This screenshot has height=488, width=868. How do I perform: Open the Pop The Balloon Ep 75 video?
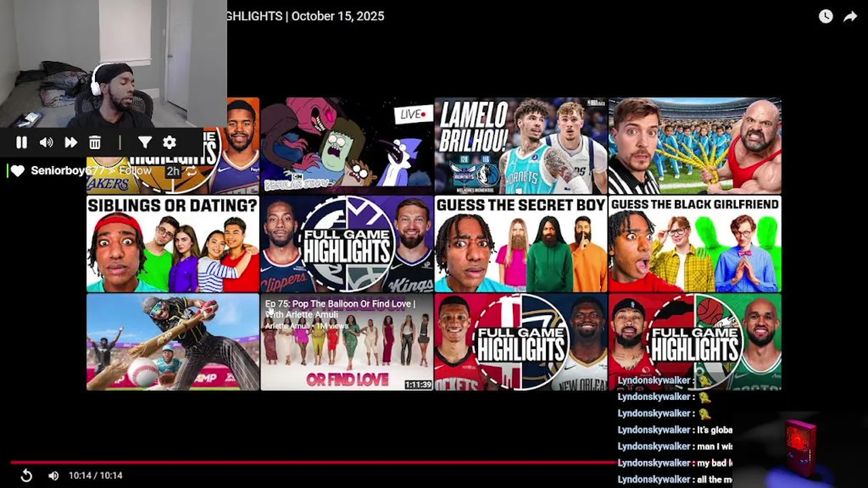347,342
